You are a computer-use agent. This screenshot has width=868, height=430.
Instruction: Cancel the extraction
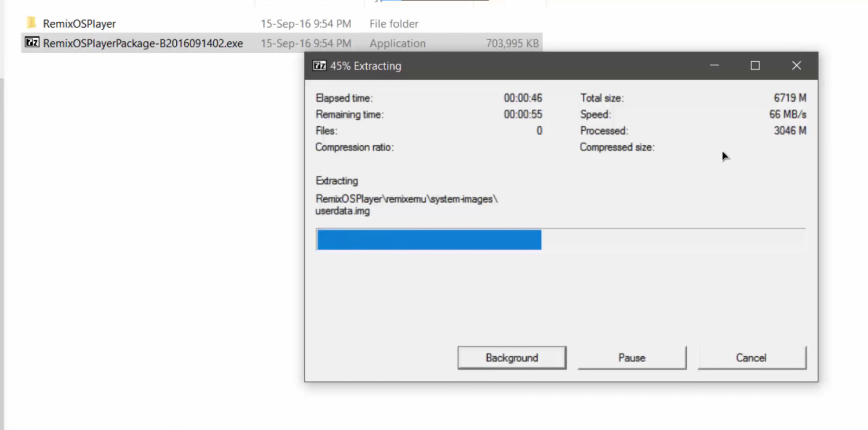[751, 358]
